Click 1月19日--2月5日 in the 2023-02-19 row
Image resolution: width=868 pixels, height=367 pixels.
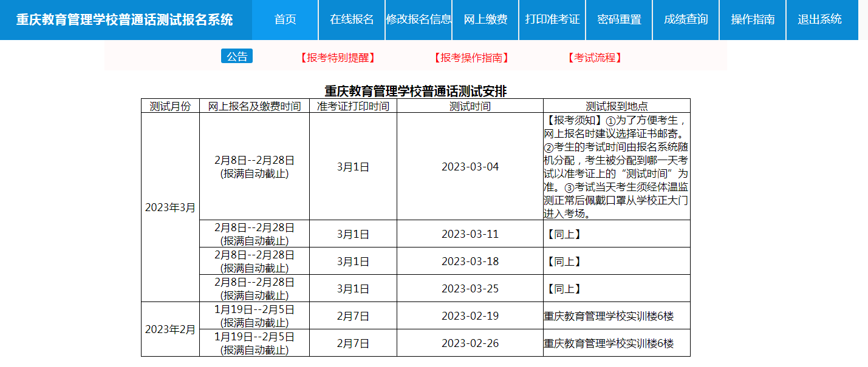[x=255, y=309]
